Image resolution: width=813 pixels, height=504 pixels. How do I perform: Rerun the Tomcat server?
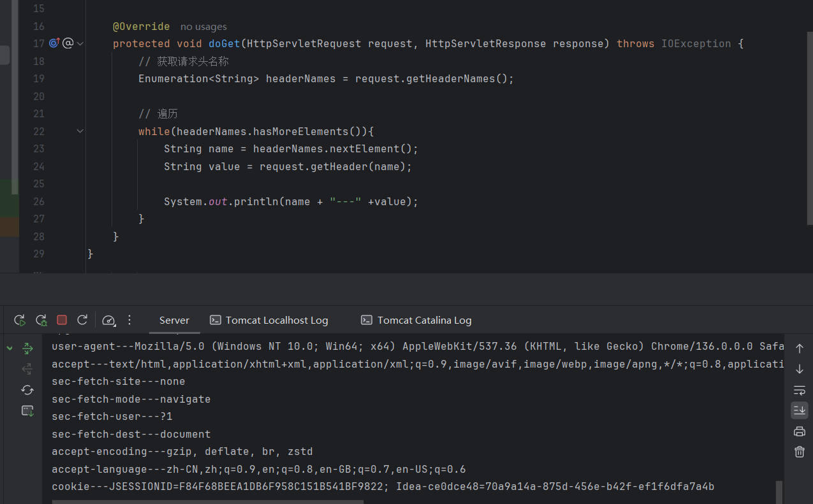19,320
